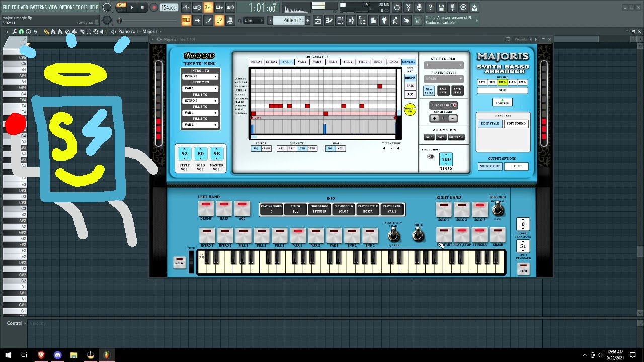Screen dimensions: 644x362
Task: Open the Playing Style Bossa dropdown
Action: pos(444,79)
